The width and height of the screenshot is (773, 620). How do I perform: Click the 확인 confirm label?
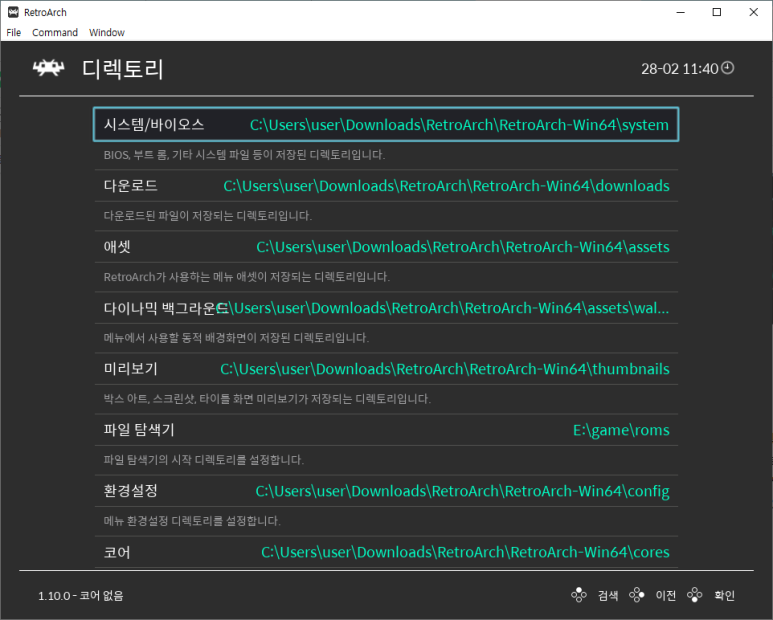tap(724, 595)
